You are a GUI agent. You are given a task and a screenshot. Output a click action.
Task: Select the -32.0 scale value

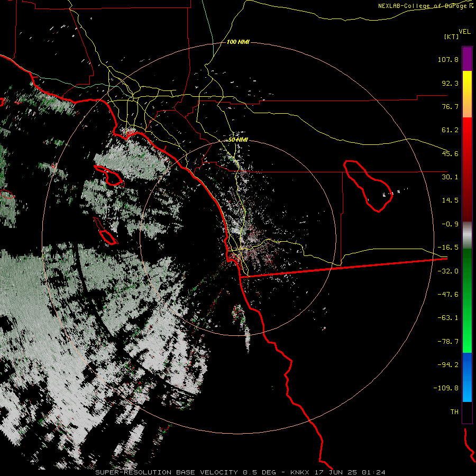tap(448, 271)
